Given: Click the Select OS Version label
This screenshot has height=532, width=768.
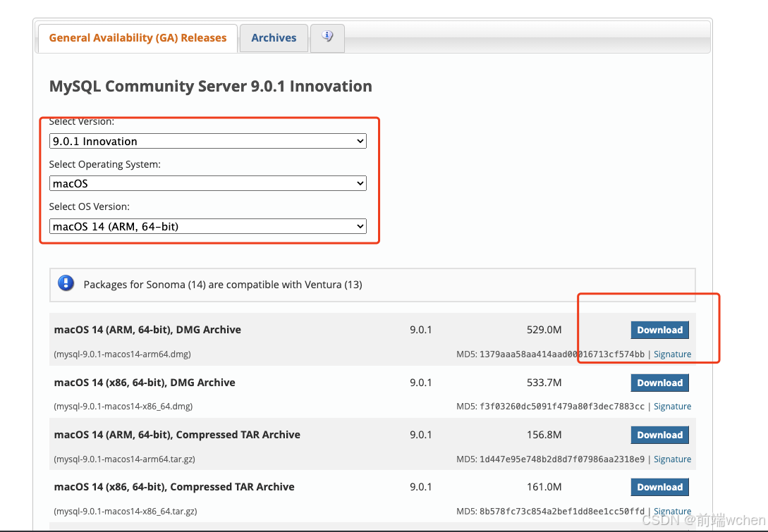Looking at the screenshot, I should tap(89, 206).
